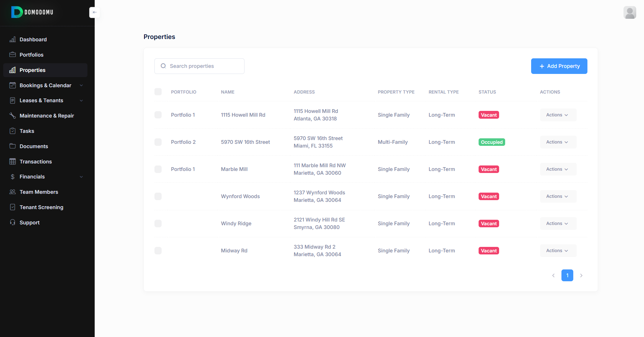Click the Add Property button
This screenshot has width=644, height=337.
coord(559,66)
